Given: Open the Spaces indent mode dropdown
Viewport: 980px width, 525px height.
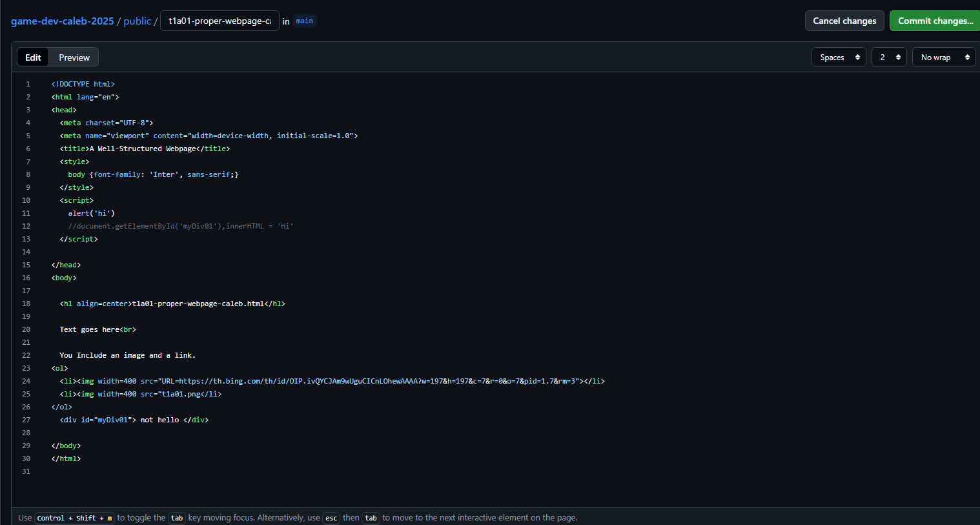Looking at the screenshot, I should pyautogui.click(x=838, y=57).
